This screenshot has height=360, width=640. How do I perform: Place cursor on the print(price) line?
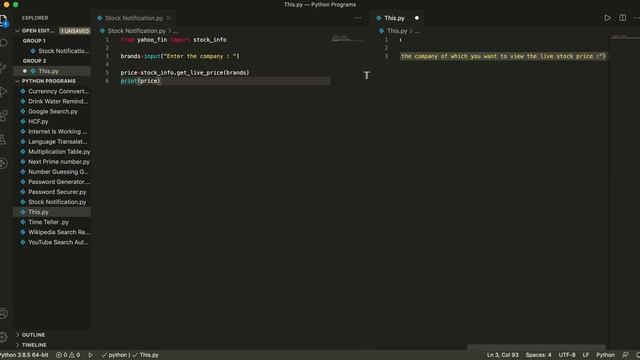click(x=140, y=81)
